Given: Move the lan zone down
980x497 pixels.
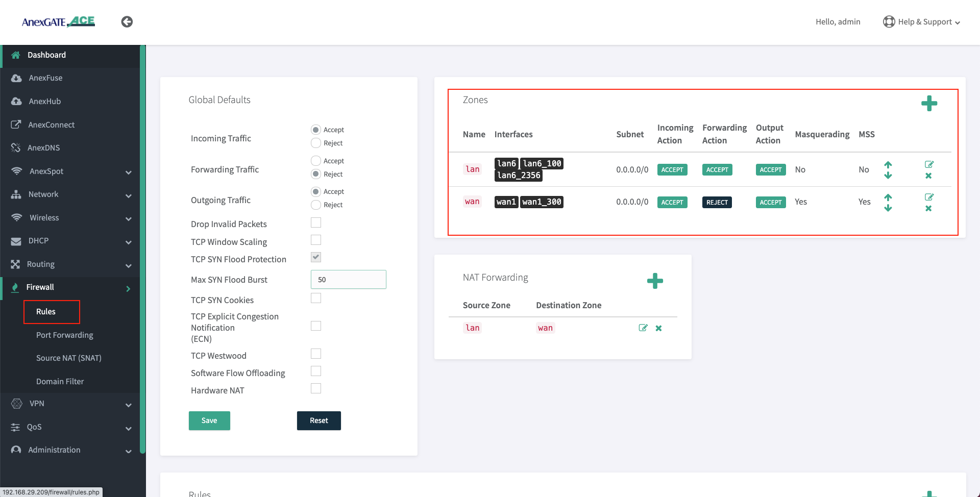Looking at the screenshot, I should 888,176.
